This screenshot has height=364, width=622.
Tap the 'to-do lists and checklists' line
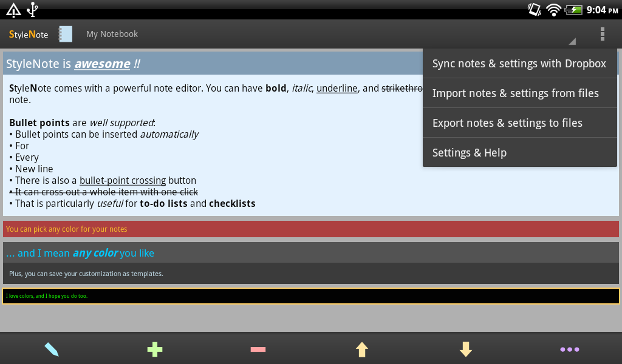click(x=132, y=204)
